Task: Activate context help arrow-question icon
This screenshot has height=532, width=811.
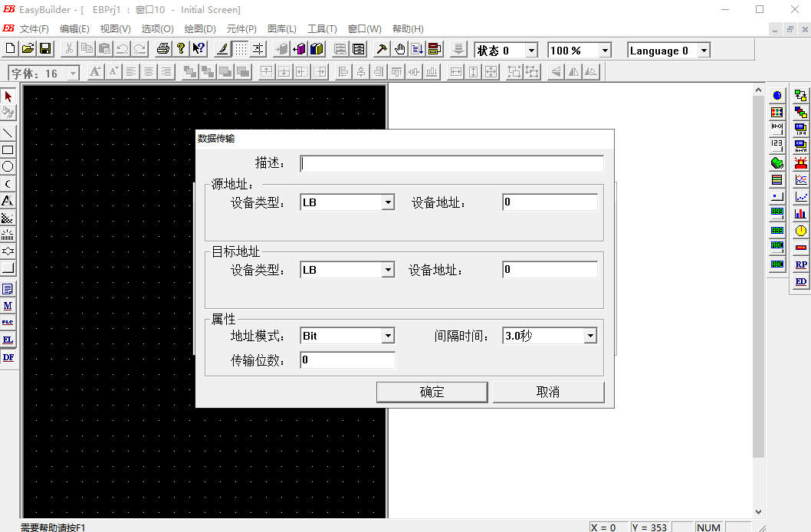Action: pos(199,49)
